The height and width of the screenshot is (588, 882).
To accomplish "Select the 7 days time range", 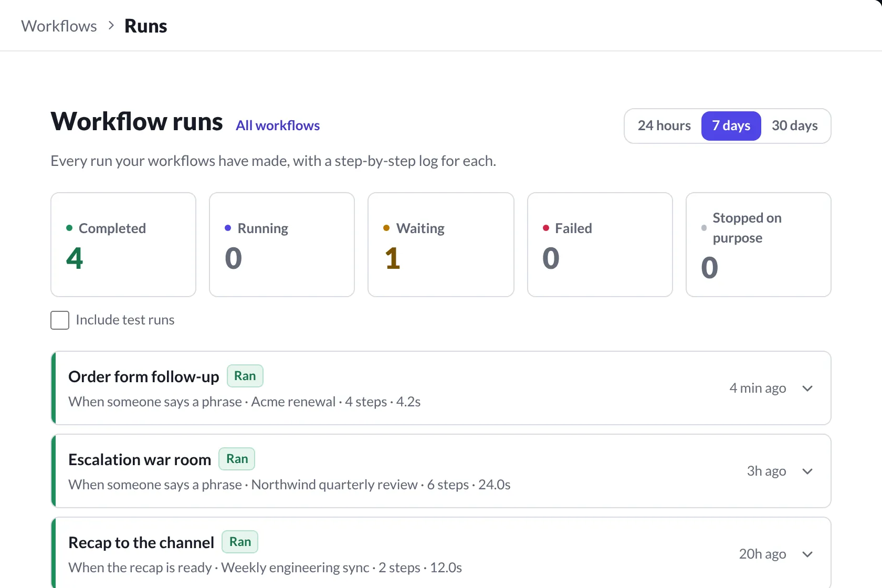I will coord(731,126).
